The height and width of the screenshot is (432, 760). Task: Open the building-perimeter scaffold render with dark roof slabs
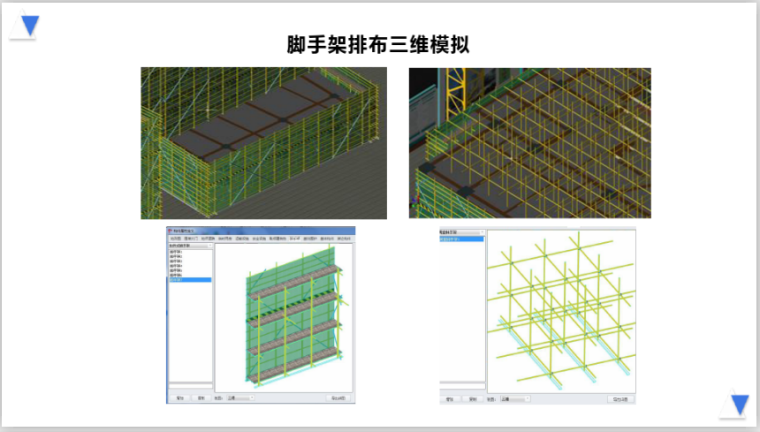pos(264,143)
